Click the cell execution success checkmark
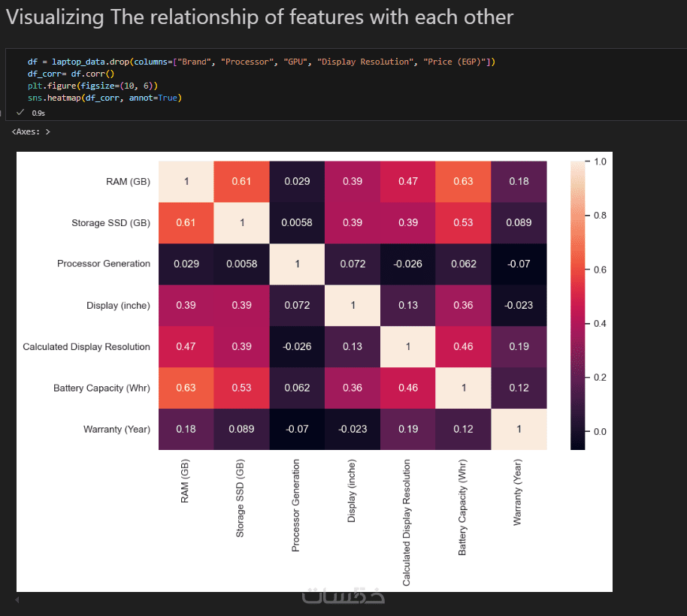 (x=20, y=112)
